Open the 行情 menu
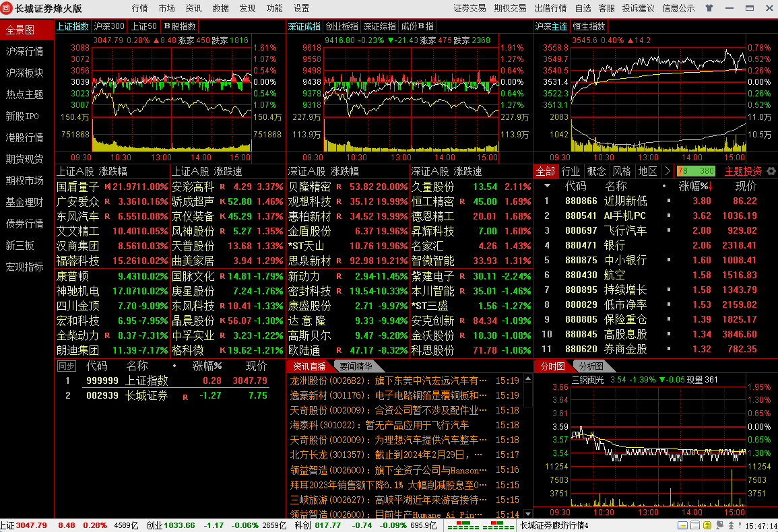Viewport: 778px width, 532px height. (x=140, y=9)
